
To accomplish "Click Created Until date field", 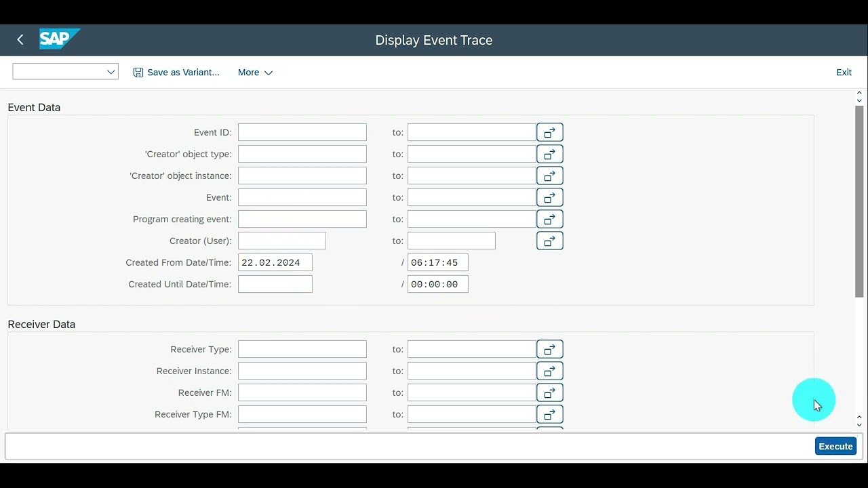I will [x=275, y=284].
